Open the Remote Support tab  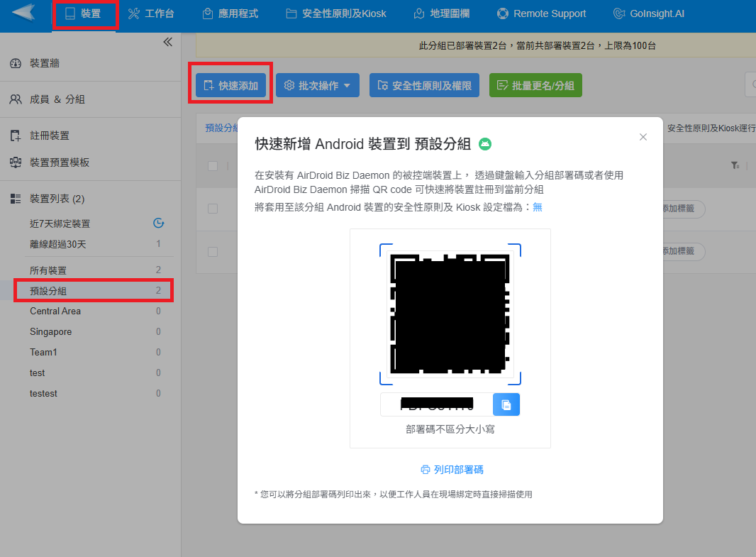(541, 13)
